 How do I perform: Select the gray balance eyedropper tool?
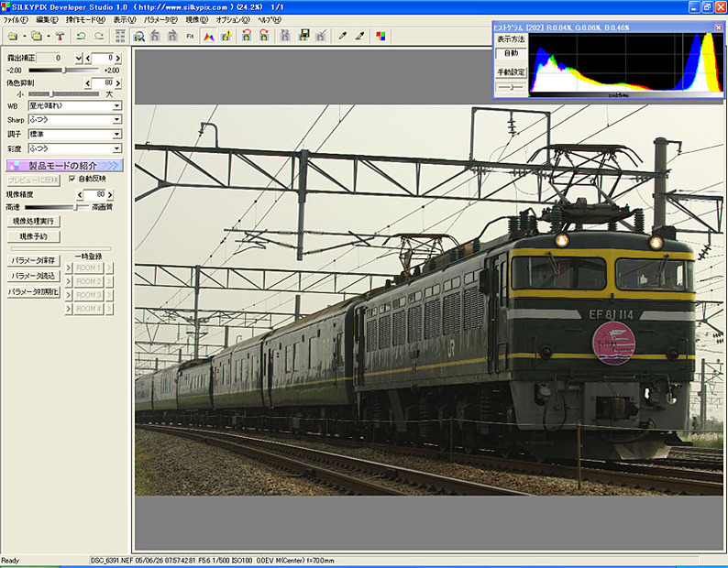click(343, 37)
